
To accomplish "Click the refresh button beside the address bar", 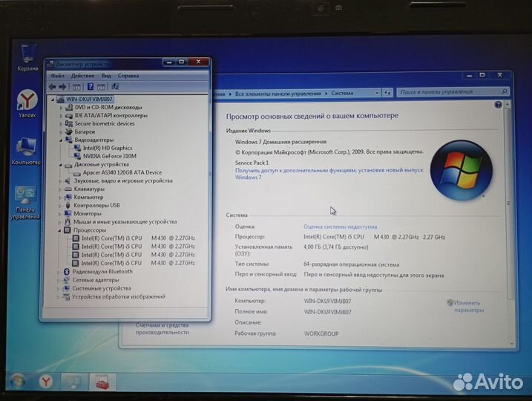I will click(x=387, y=92).
